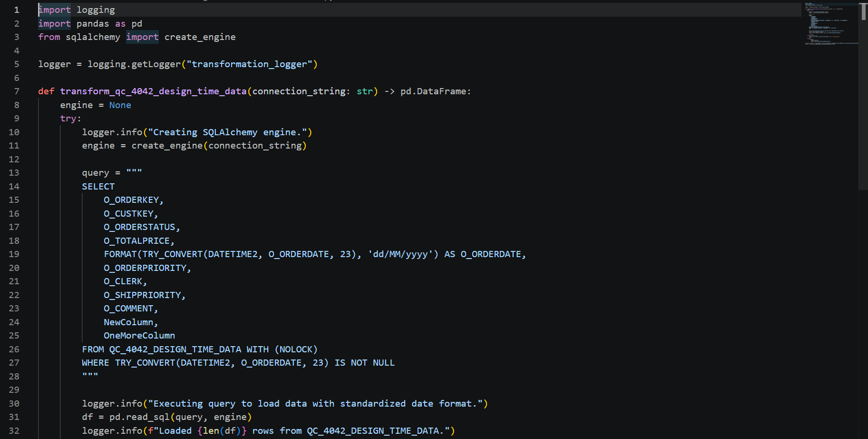The image size is (868, 439).
Task: Click the "create_engine" import on line 3
Action: click(x=200, y=37)
